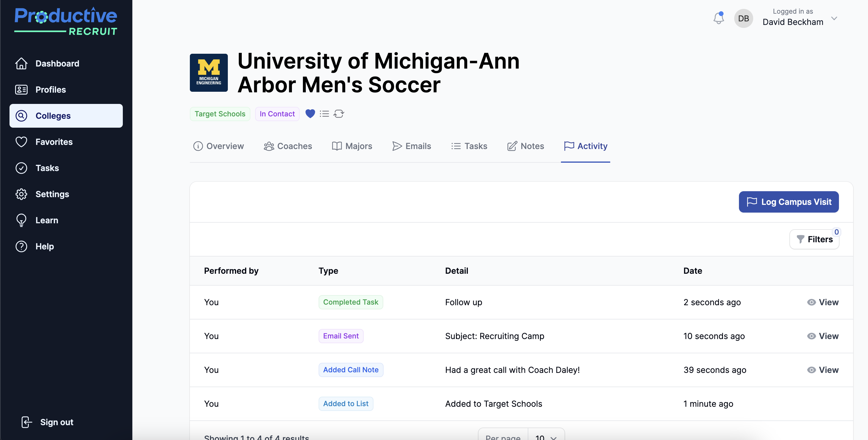Sign out of the account
The height and width of the screenshot is (440, 868).
[x=47, y=422]
